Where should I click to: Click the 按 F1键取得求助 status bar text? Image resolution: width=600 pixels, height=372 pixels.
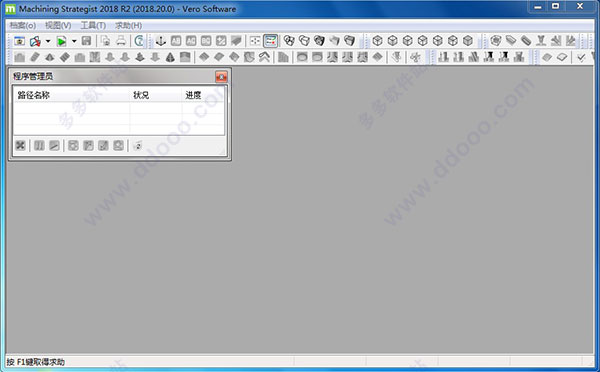pos(36,362)
